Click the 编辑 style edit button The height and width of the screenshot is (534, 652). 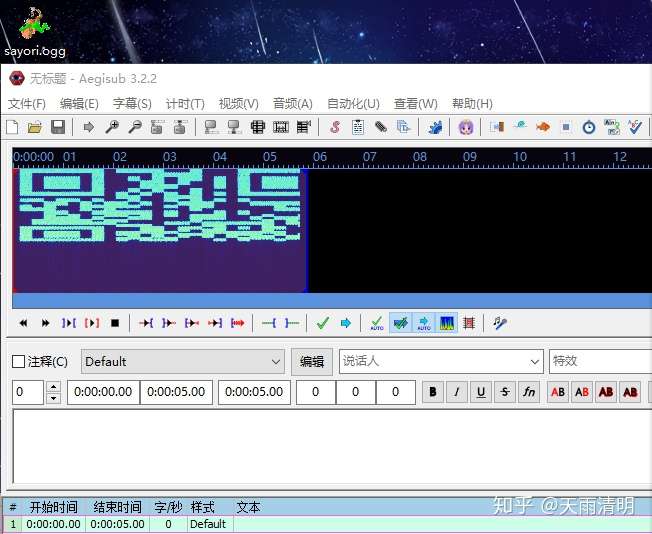[x=312, y=361]
